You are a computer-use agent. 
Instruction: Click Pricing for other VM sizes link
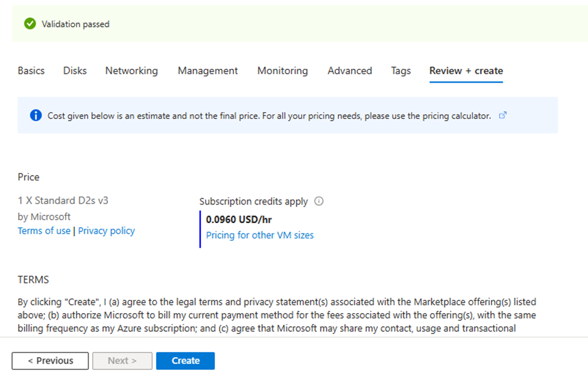(x=260, y=235)
